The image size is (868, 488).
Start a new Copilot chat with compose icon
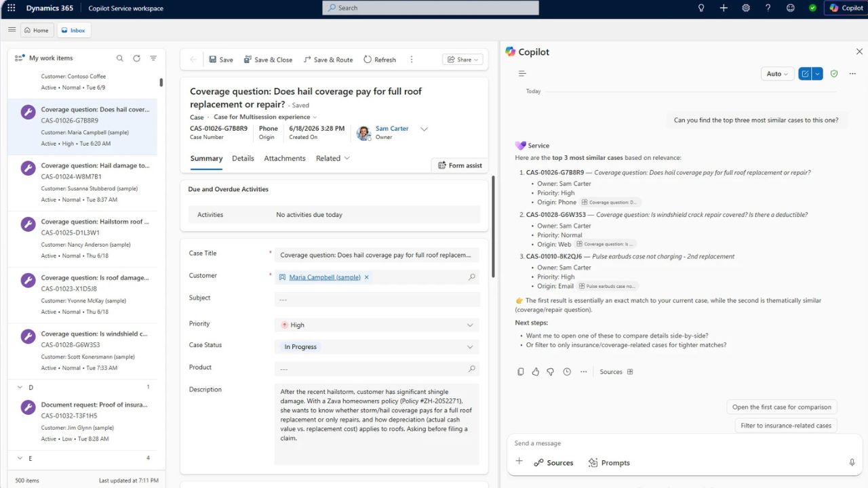point(805,74)
